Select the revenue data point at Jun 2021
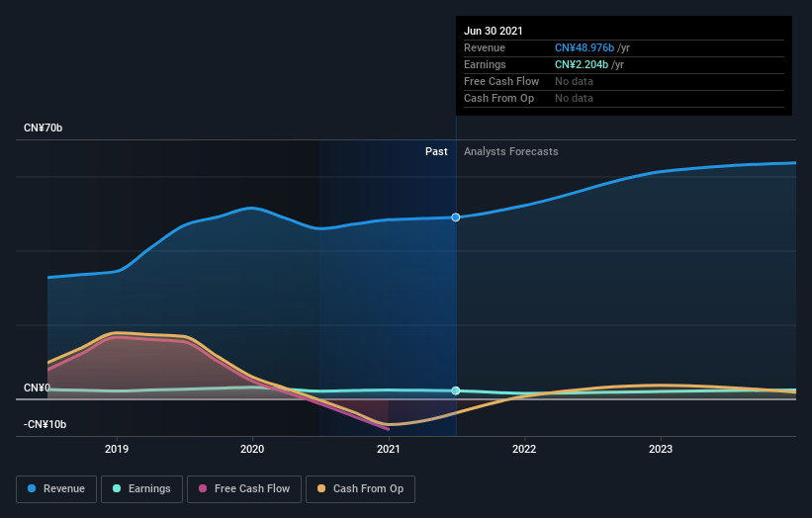Screen dimensions: 812x518 tap(456, 217)
